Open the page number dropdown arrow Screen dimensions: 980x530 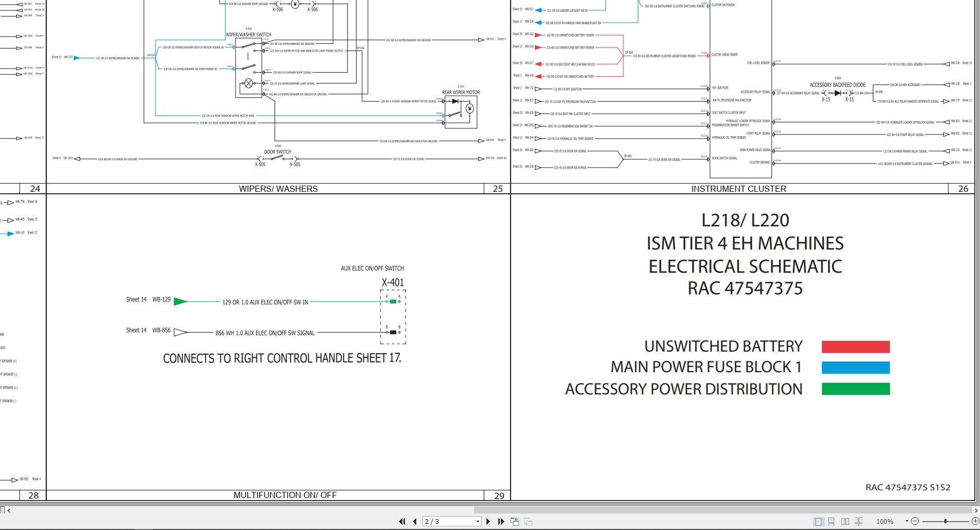click(x=478, y=521)
